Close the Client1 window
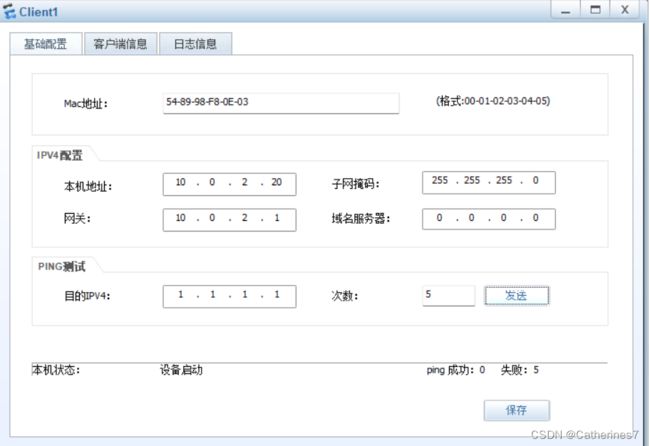This screenshot has width=650, height=446. pyautogui.click(x=625, y=10)
